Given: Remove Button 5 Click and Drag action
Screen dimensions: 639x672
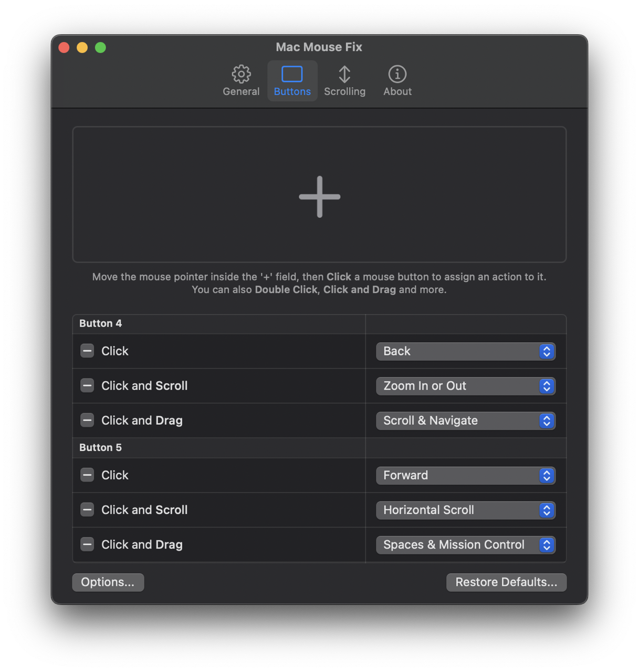Looking at the screenshot, I should pos(87,544).
